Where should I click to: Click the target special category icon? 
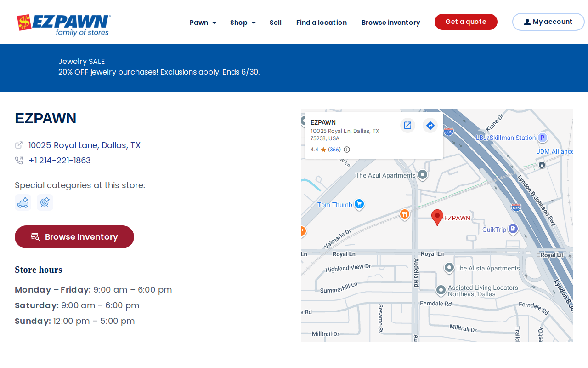[x=45, y=202]
